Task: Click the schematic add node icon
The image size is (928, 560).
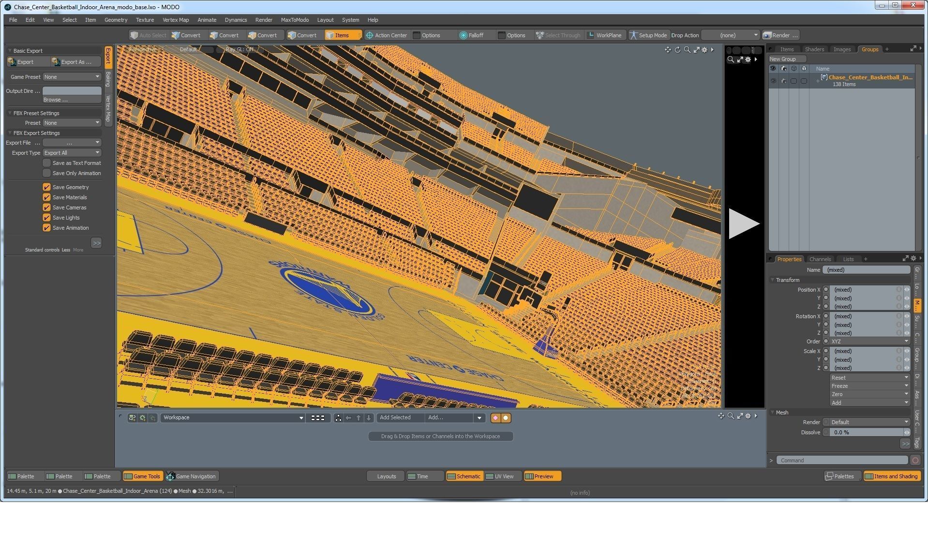Action: tap(132, 418)
